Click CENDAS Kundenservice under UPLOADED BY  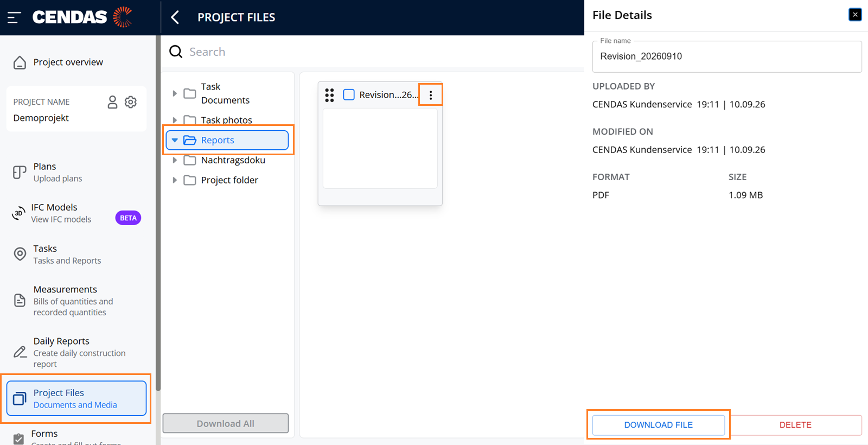[642, 104]
